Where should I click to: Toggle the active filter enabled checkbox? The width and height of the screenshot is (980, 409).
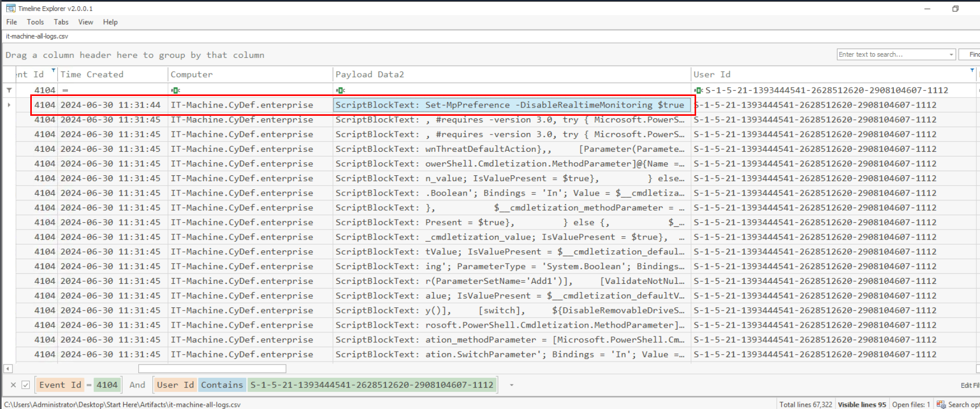[x=26, y=385]
